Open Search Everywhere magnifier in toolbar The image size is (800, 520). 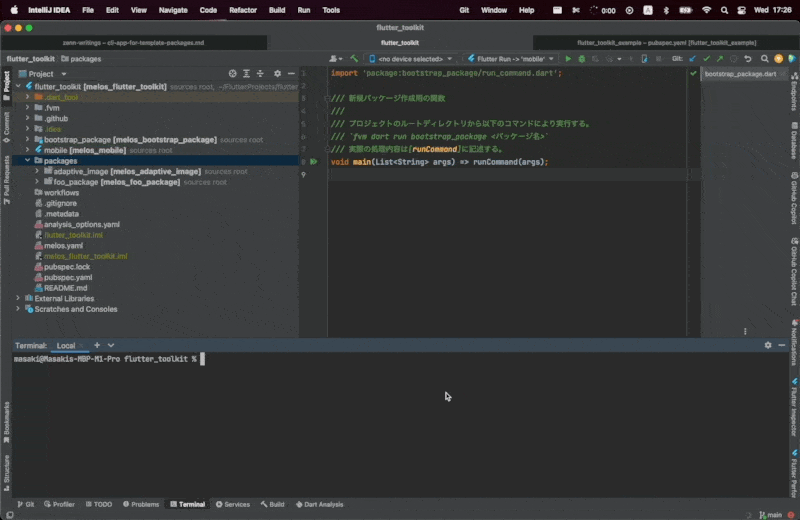(x=764, y=59)
